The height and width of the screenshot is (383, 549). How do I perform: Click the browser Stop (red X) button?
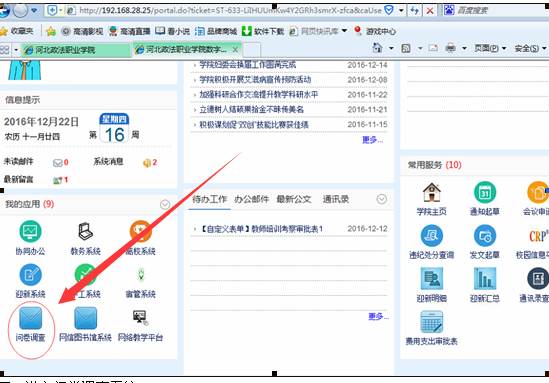coord(430,11)
